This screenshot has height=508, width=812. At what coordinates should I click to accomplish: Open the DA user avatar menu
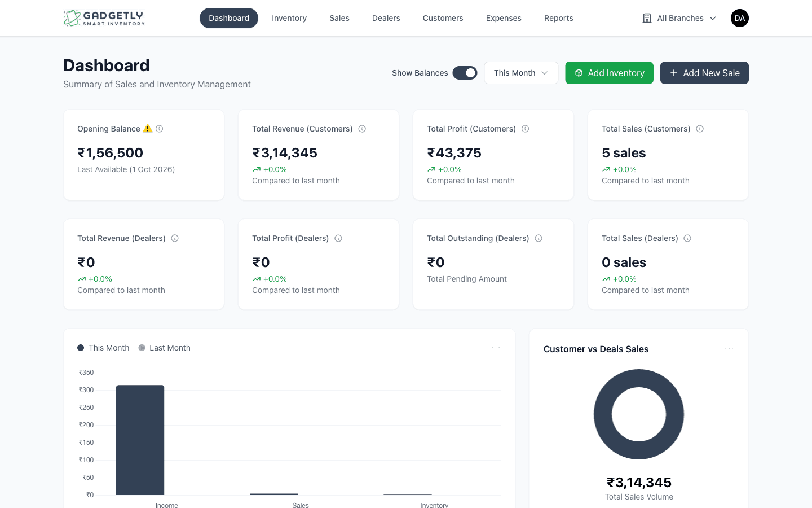click(x=740, y=18)
